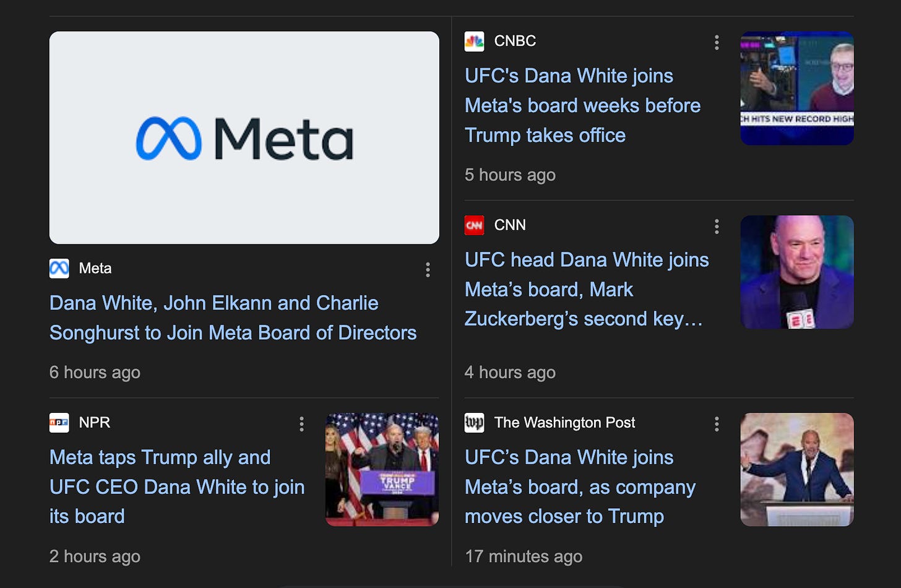
Task: Click the CNN red logo icon
Action: tap(474, 225)
